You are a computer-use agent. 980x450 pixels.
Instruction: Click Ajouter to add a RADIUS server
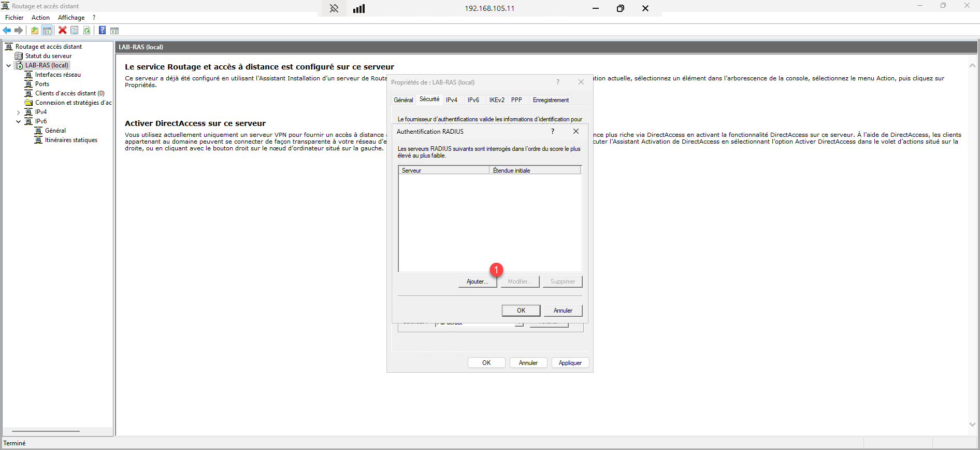tap(477, 282)
